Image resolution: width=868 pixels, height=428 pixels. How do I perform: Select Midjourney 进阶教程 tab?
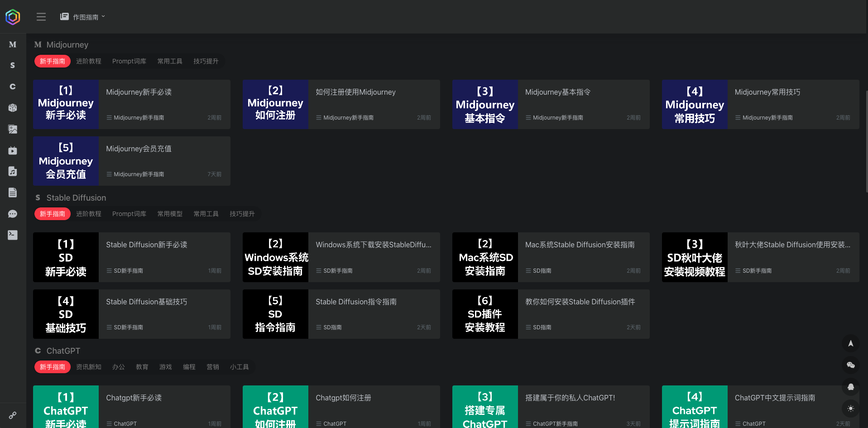coord(89,61)
